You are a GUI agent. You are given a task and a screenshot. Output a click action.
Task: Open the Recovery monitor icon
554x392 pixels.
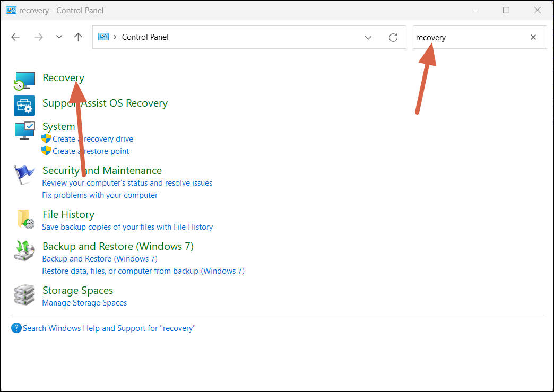coord(24,81)
